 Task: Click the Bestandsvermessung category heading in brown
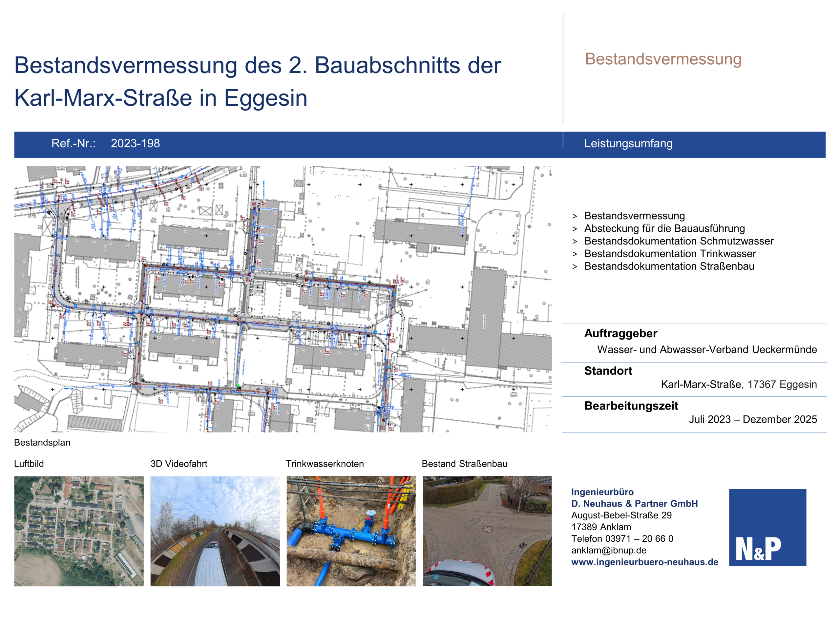[x=663, y=59]
